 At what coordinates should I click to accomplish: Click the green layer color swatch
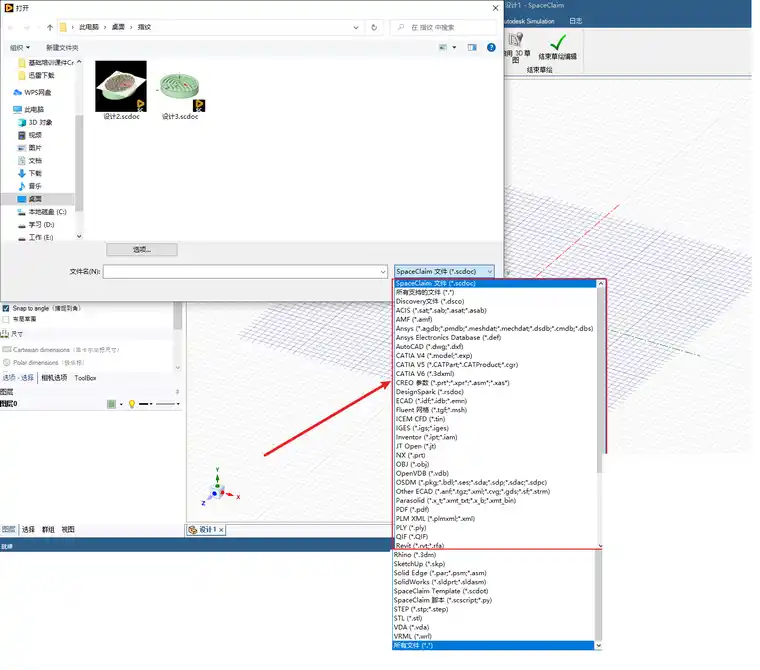111,404
